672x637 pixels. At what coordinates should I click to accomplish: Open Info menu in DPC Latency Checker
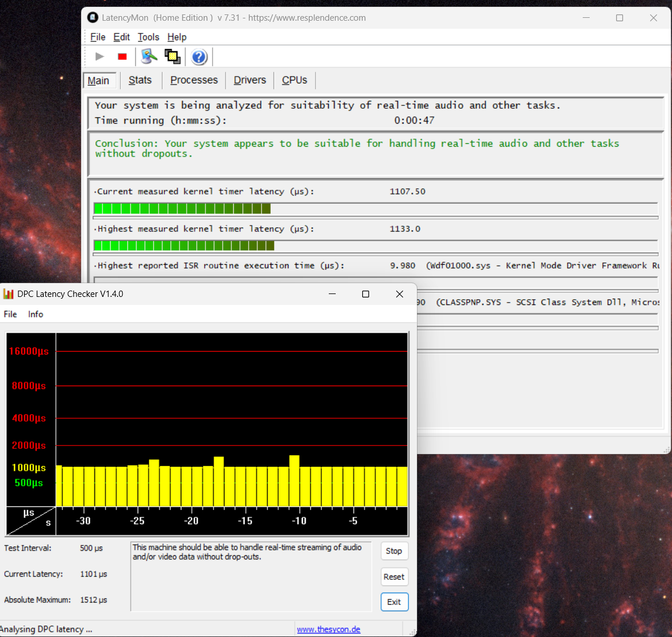click(36, 314)
